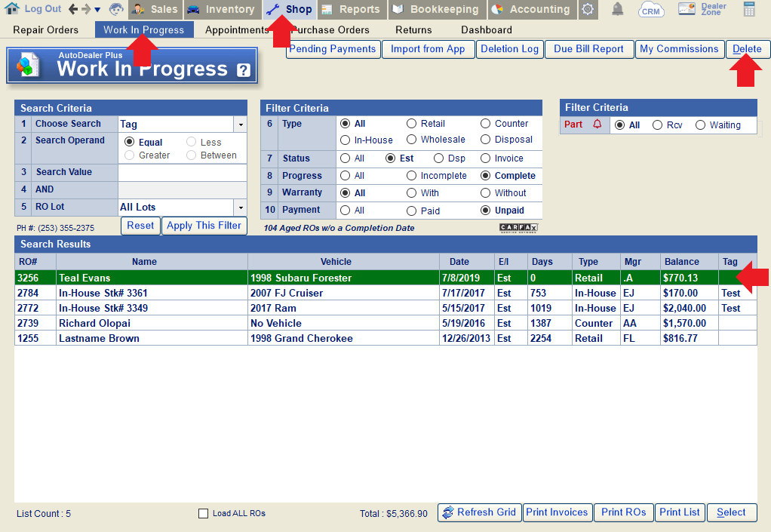
Task: Click the red Part bell icon
Action: pyautogui.click(x=597, y=124)
